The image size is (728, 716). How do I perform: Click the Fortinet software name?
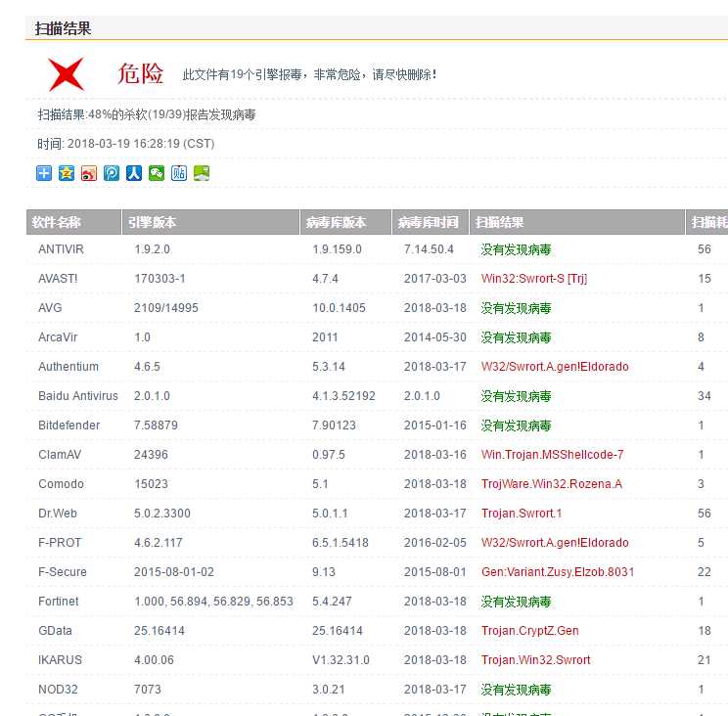59,602
